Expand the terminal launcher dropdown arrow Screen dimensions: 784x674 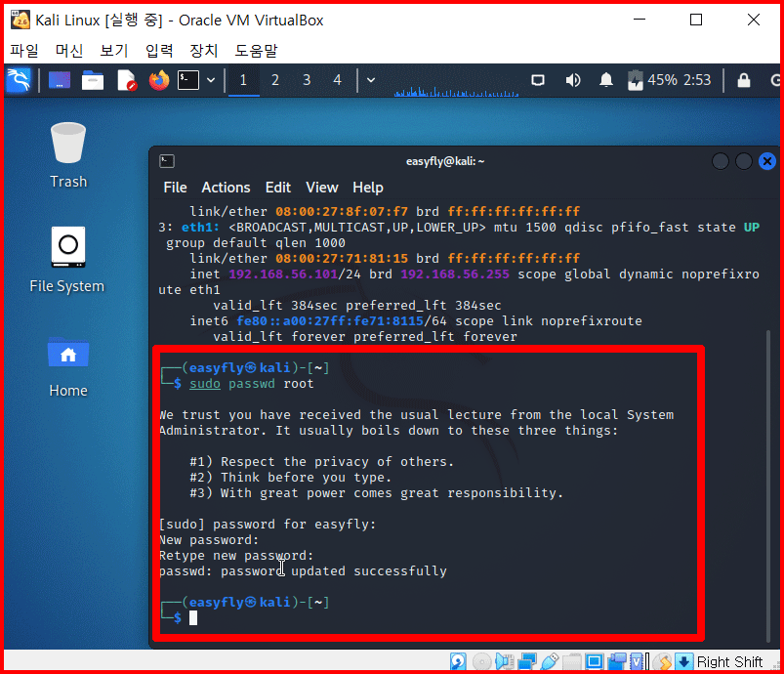pyautogui.click(x=211, y=80)
